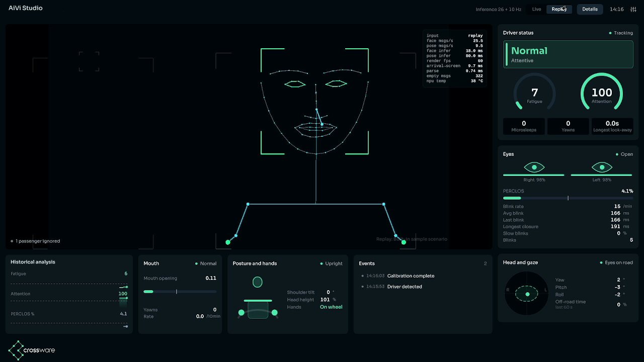Select the "Calibration complete" event
The image size is (644, 362).
(398, 276)
